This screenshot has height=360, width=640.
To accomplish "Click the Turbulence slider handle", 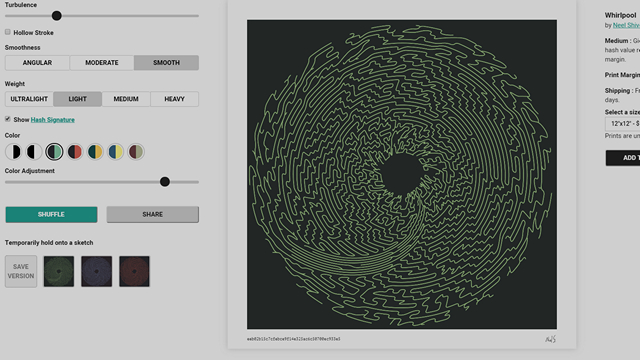I will [x=57, y=16].
